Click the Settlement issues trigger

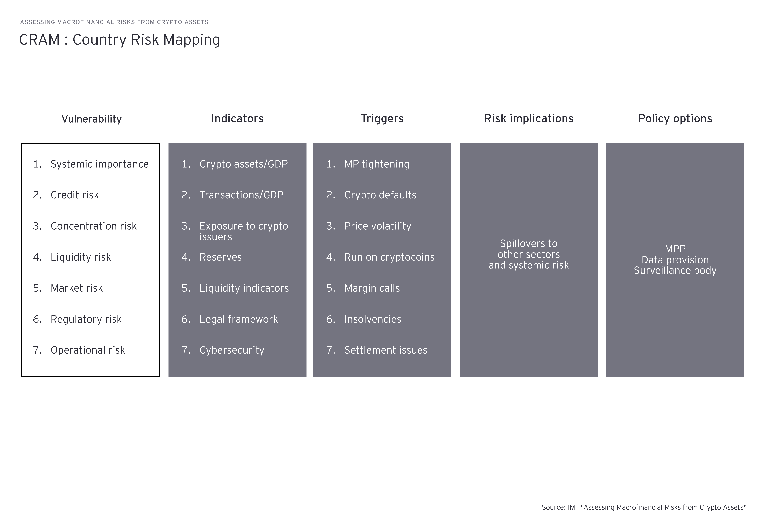click(x=386, y=350)
